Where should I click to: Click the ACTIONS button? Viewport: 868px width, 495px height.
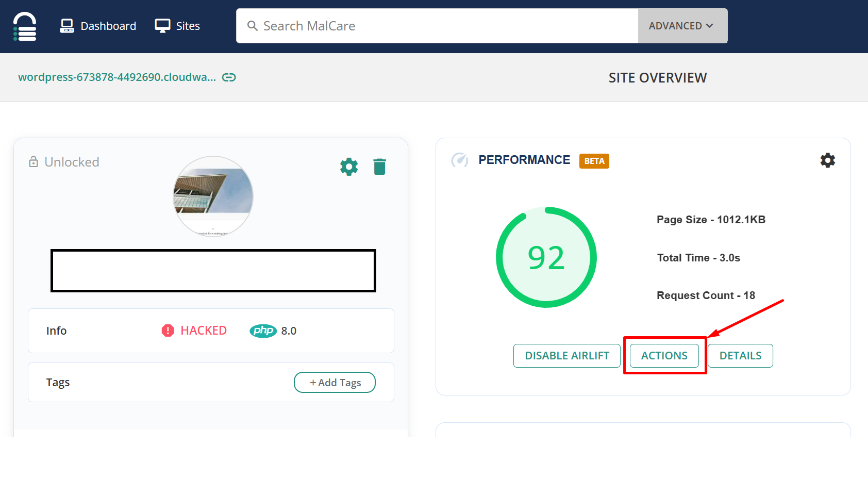pyautogui.click(x=664, y=356)
